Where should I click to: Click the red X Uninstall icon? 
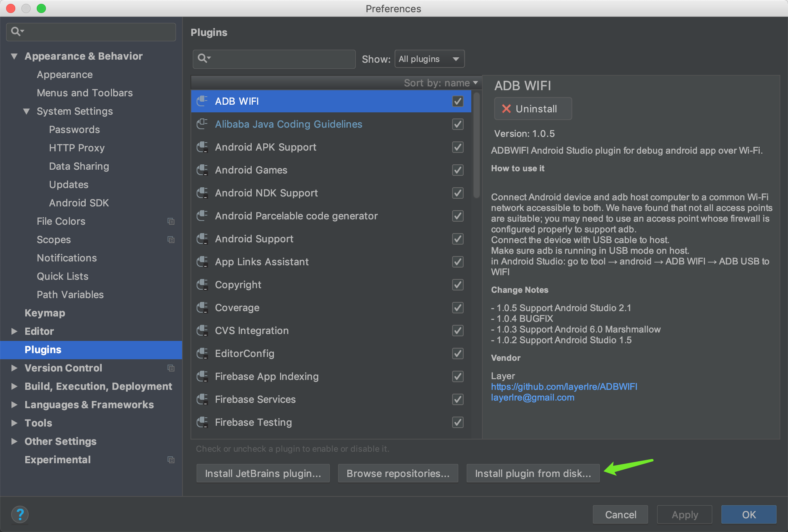coord(506,109)
